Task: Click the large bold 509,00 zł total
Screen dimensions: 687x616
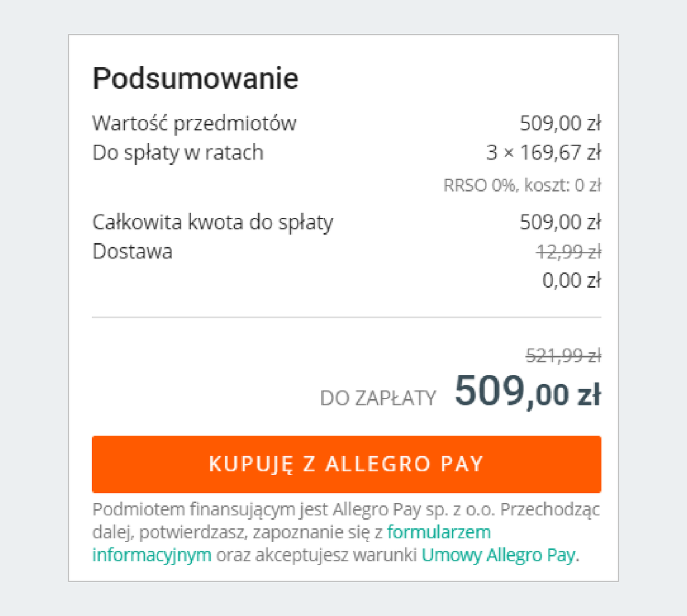Action: pyautogui.click(x=527, y=393)
